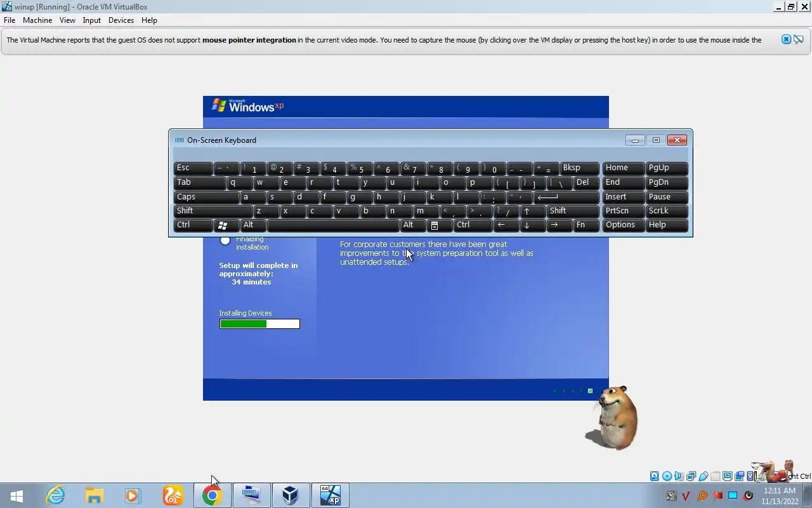This screenshot has width=812, height=508.
Task: Open UC Browser from the taskbar
Action: [173, 495]
